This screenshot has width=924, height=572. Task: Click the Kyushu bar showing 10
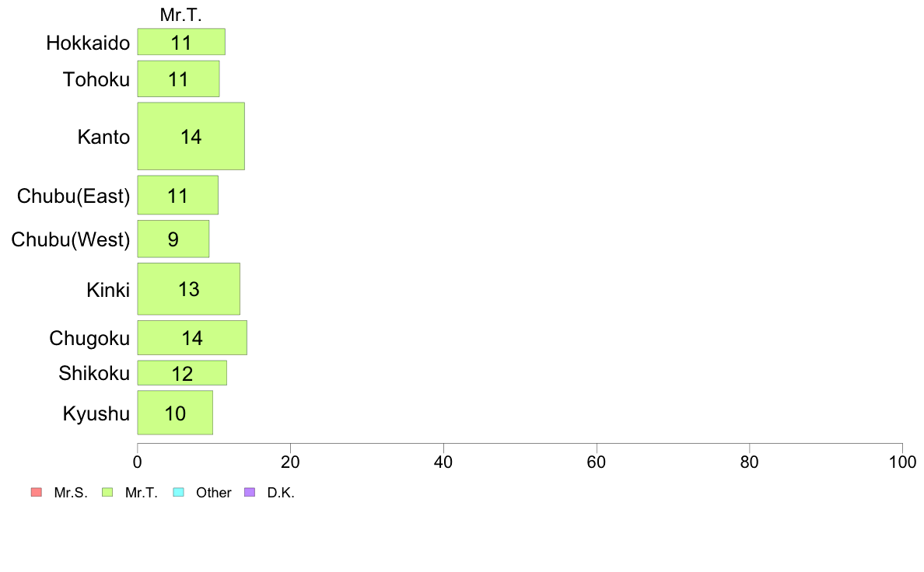(175, 413)
